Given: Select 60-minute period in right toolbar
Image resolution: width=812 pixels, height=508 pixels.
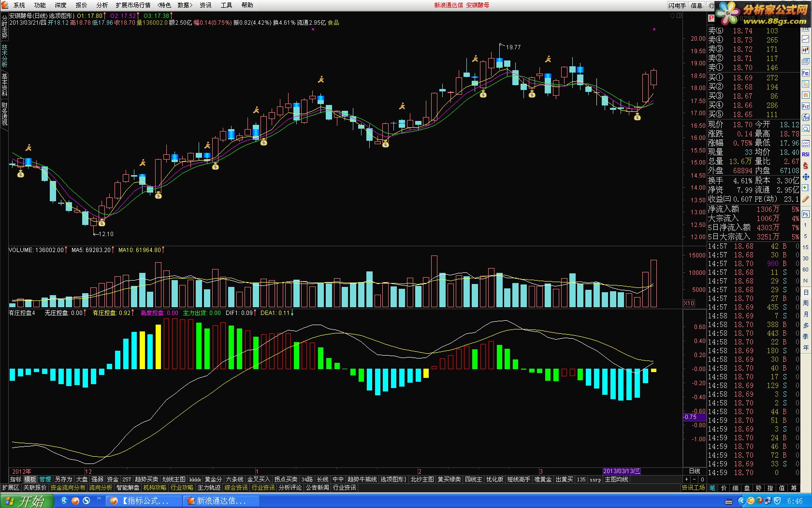Looking at the screenshot, I should (805, 269).
